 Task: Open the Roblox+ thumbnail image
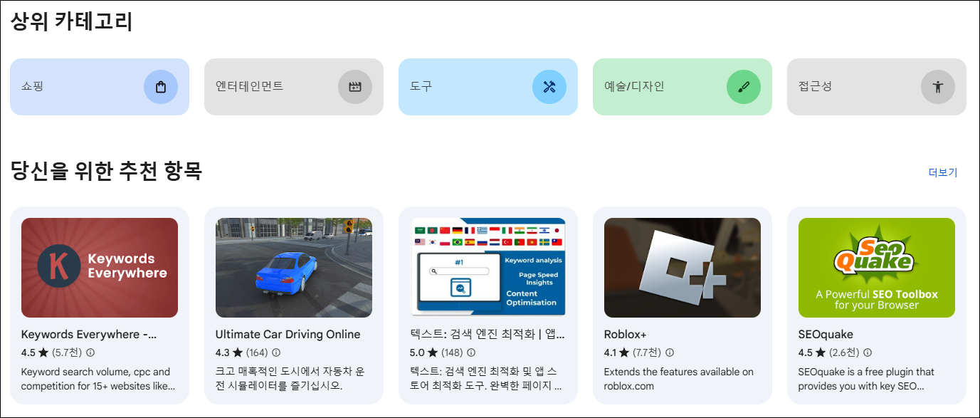coord(683,268)
